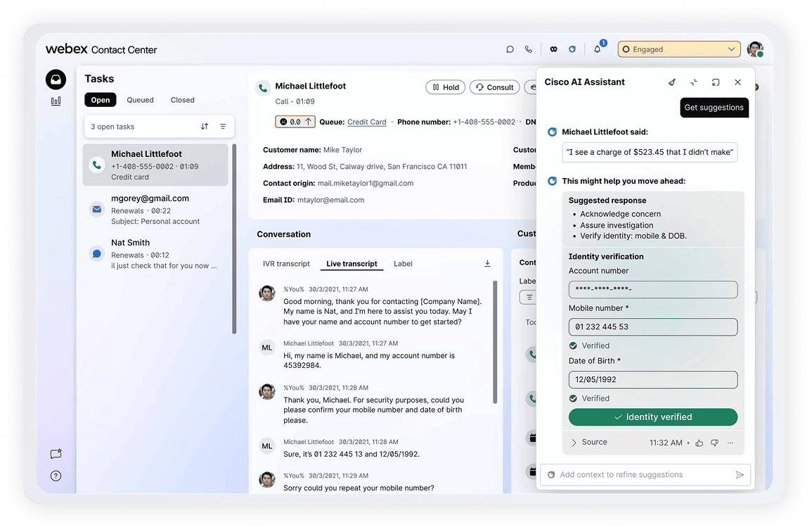
Task: Open the Engaged status dropdown
Action: pyautogui.click(x=678, y=49)
